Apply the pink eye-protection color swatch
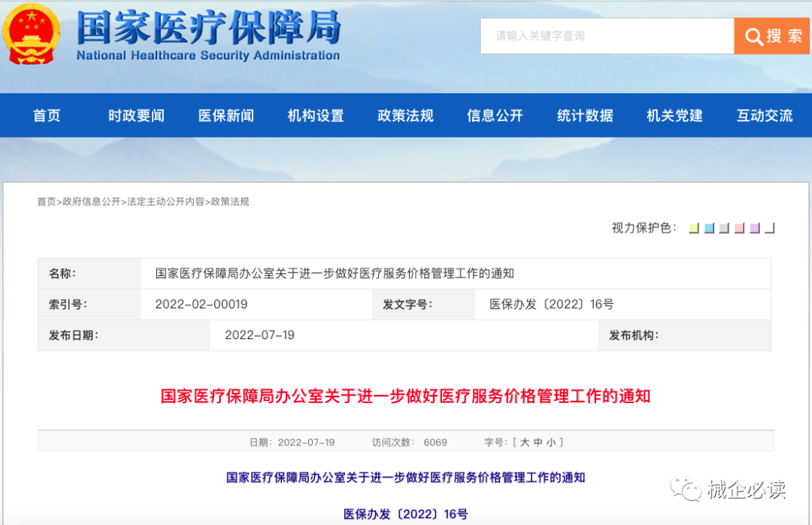Viewport: 812px width, 525px height. (x=739, y=228)
